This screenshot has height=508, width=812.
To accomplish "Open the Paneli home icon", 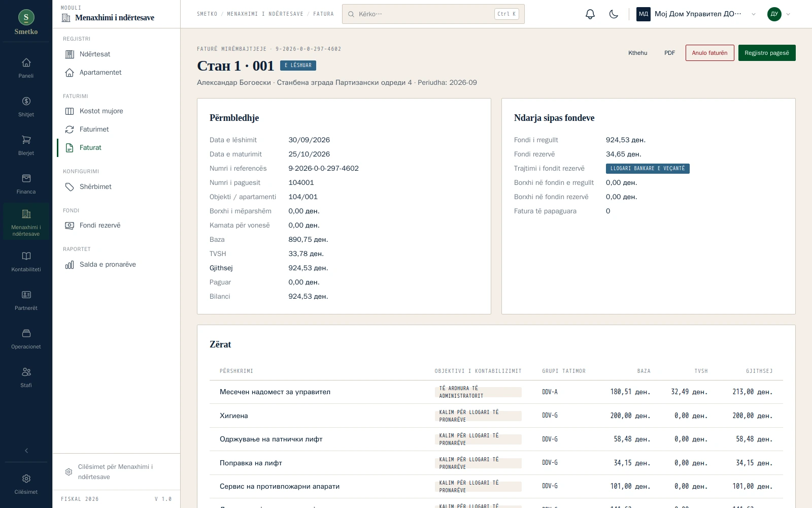I will (x=26, y=68).
